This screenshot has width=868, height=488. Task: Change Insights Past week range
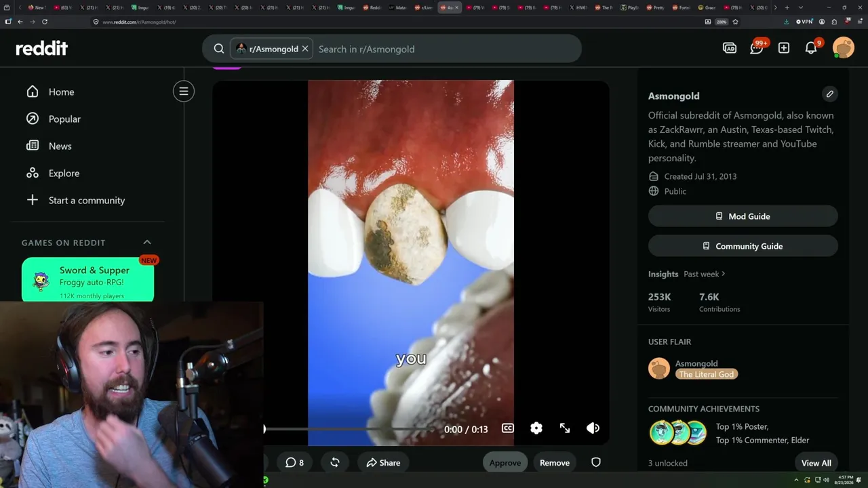(705, 274)
